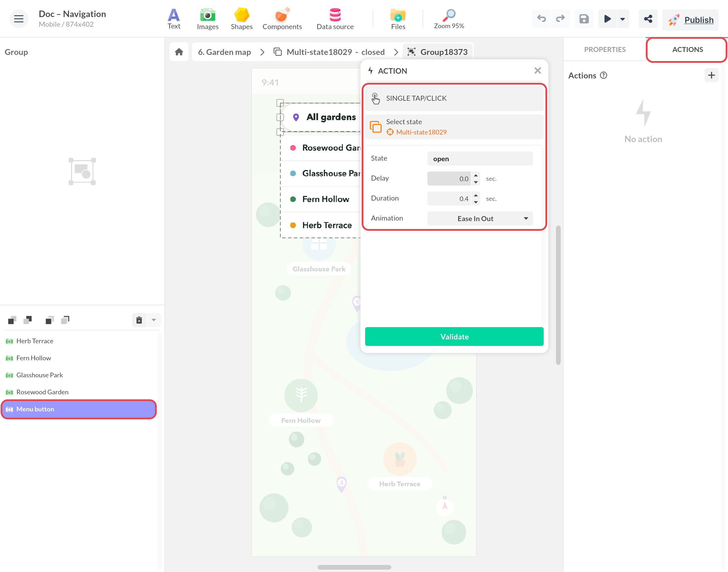This screenshot has width=728, height=572.
Task: Expand the preview options dropdown arrow
Action: (623, 19)
